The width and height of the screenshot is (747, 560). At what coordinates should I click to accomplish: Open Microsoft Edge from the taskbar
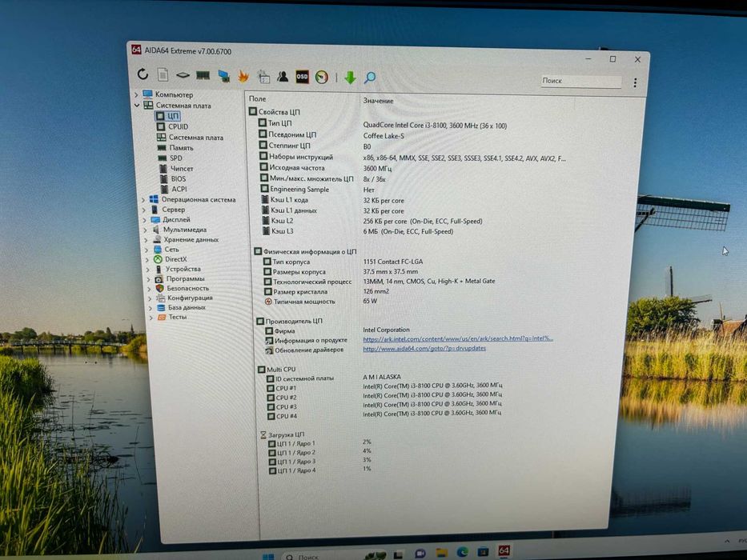click(x=462, y=552)
